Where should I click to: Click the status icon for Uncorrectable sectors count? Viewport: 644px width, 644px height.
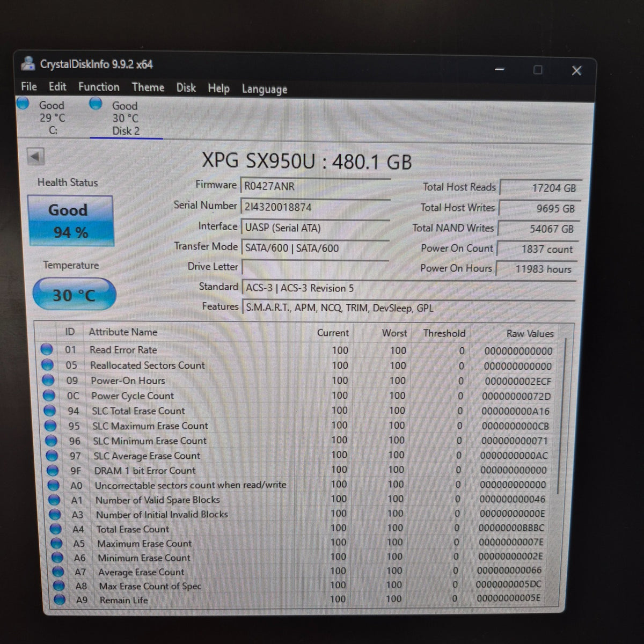coord(54,485)
